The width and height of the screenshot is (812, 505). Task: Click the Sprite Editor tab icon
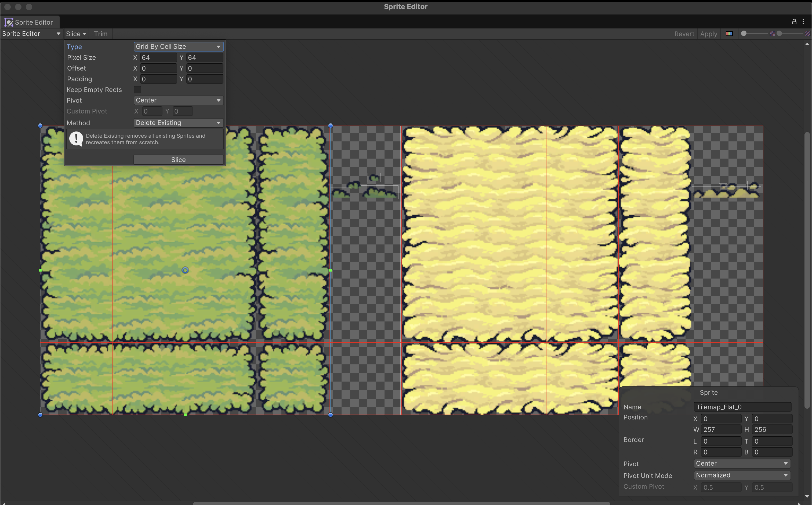pyautogui.click(x=9, y=22)
